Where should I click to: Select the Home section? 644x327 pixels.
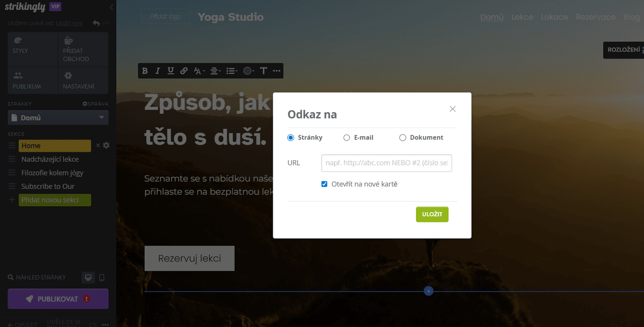[55, 146]
